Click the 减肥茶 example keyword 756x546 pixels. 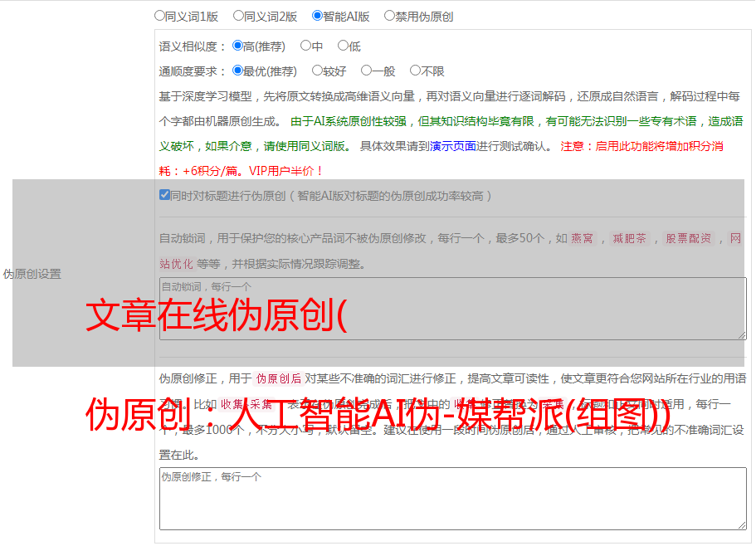point(629,238)
